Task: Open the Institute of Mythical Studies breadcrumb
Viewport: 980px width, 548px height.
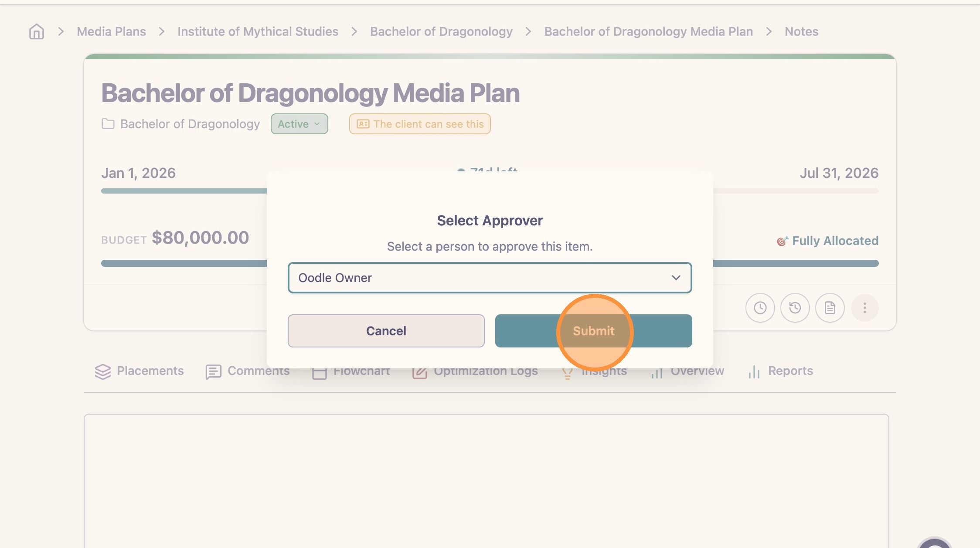Action: 258,31
